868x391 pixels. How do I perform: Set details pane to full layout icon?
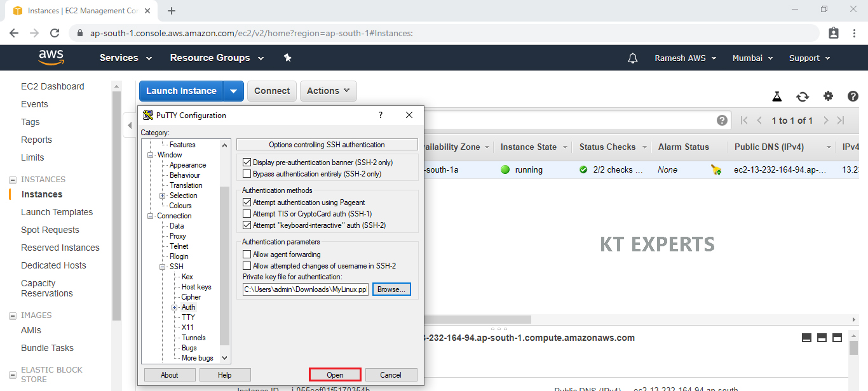837,338
